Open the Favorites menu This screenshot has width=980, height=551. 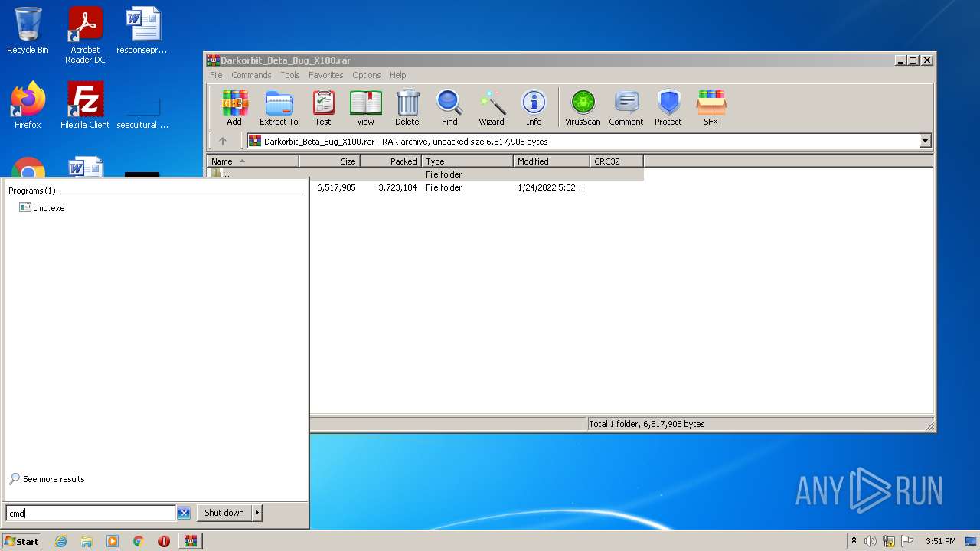point(325,75)
